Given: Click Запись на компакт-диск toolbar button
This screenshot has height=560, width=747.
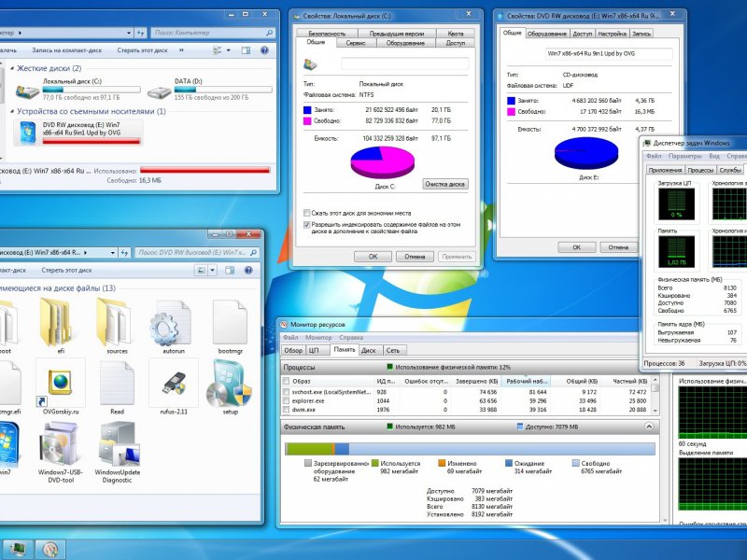Looking at the screenshot, I should 66,50.
